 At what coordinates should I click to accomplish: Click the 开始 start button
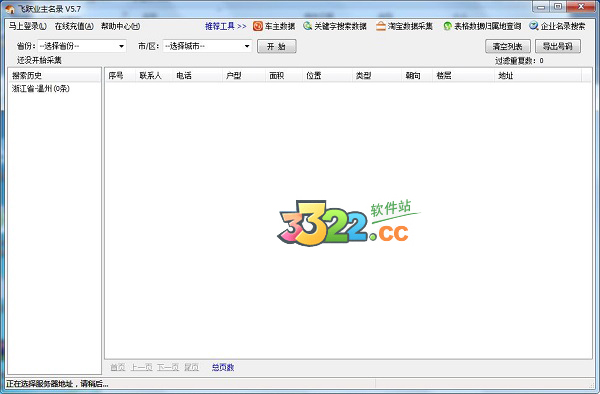pyautogui.click(x=277, y=46)
